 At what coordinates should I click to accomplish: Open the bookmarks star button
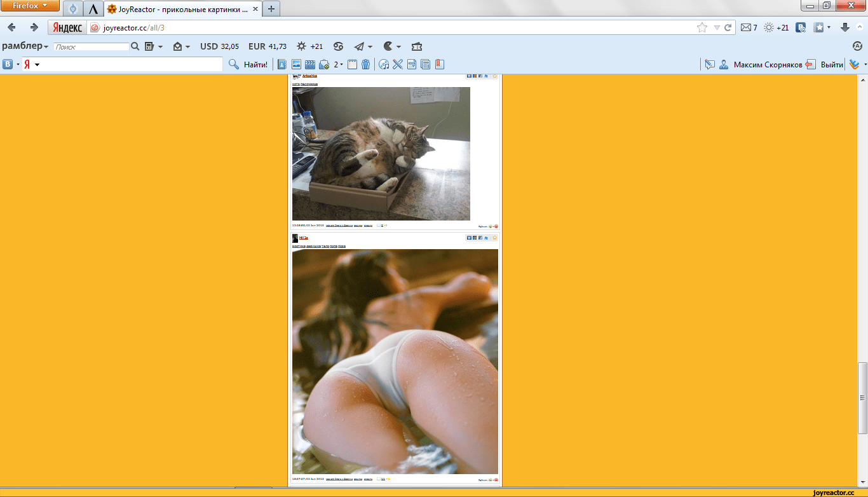(x=819, y=27)
